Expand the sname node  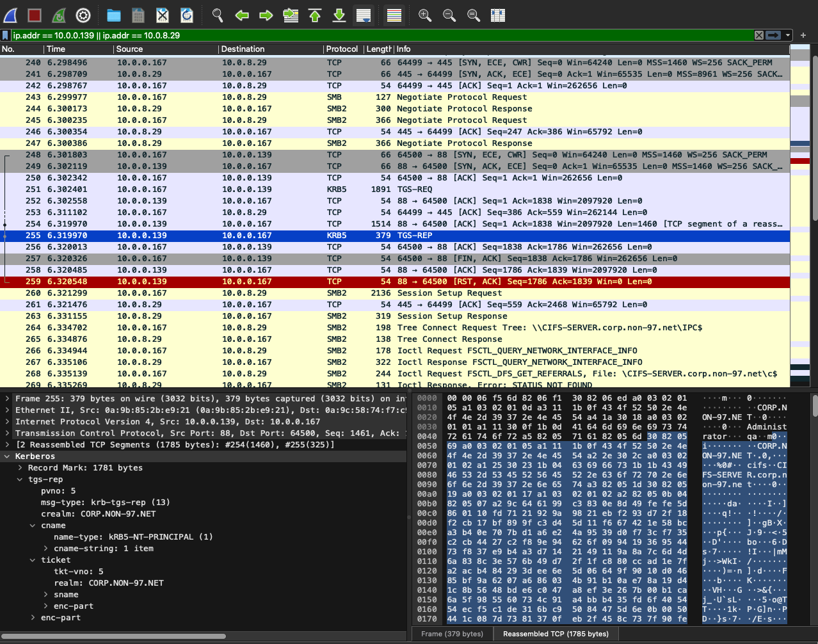pyautogui.click(x=45, y=595)
